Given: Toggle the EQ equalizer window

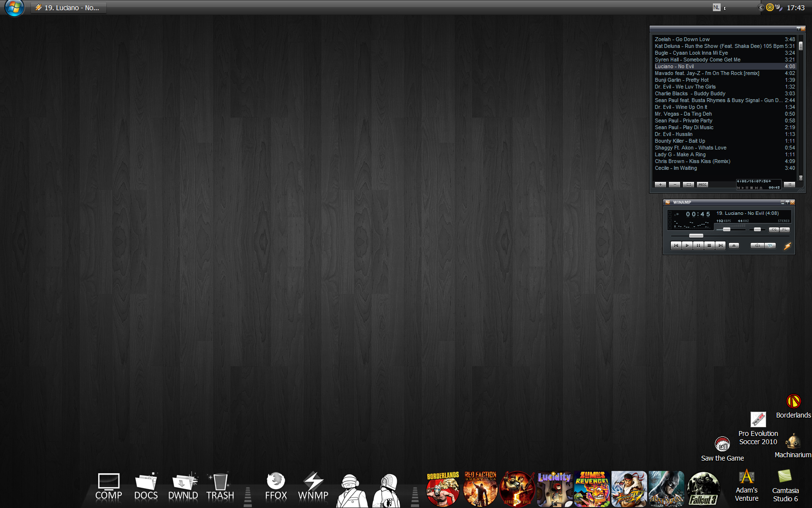Looking at the screenshot, I should [x=774, y=230].
